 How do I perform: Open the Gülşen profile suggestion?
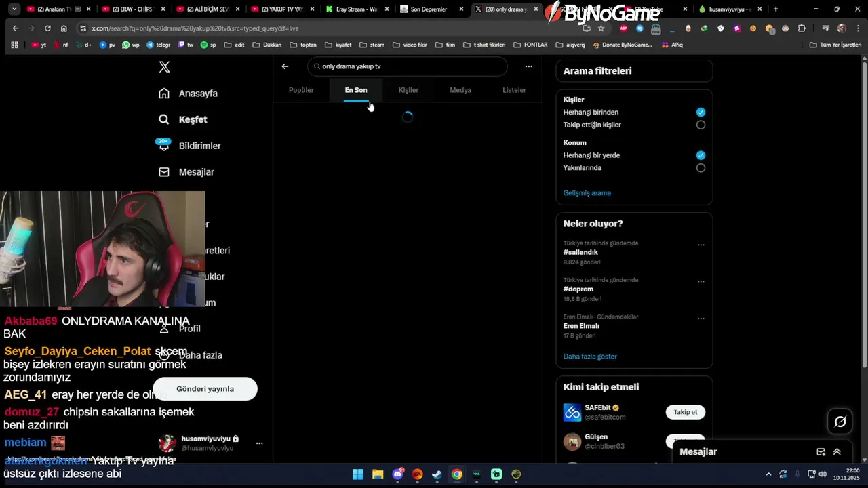coord(596,437)
